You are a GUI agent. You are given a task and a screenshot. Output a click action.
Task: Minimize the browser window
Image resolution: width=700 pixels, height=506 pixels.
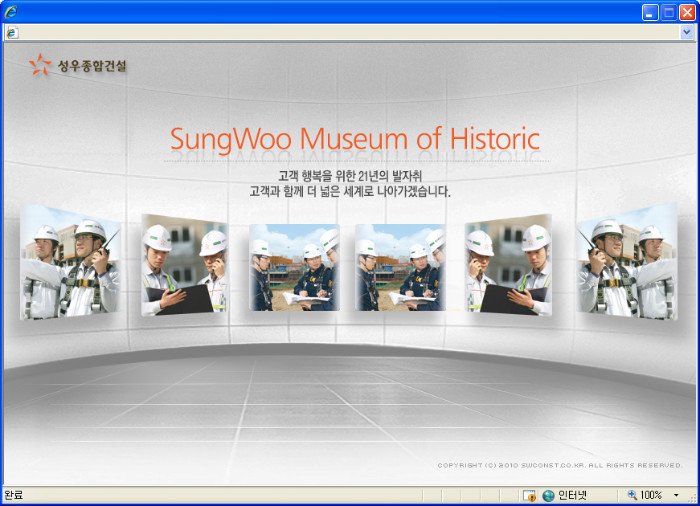tap(650, 13)
